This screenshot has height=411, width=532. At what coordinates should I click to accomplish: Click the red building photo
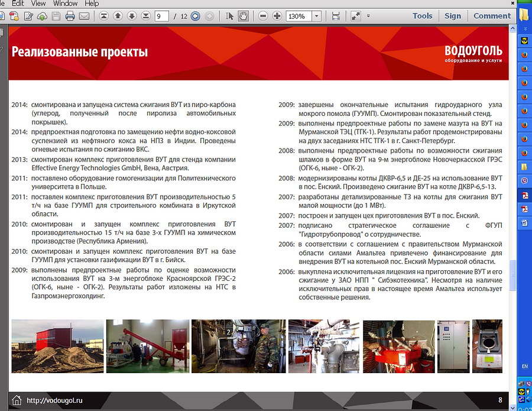57,346
